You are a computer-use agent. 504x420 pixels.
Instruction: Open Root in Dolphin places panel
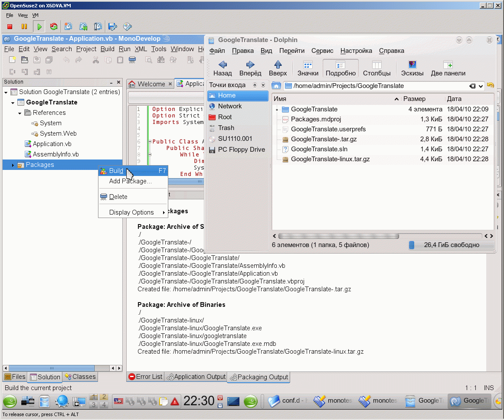coord(238,117)
